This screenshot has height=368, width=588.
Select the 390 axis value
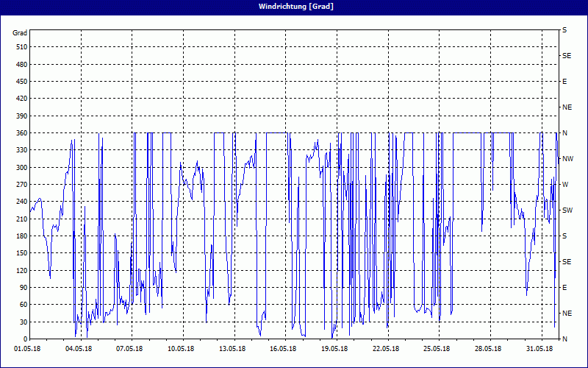22,116
